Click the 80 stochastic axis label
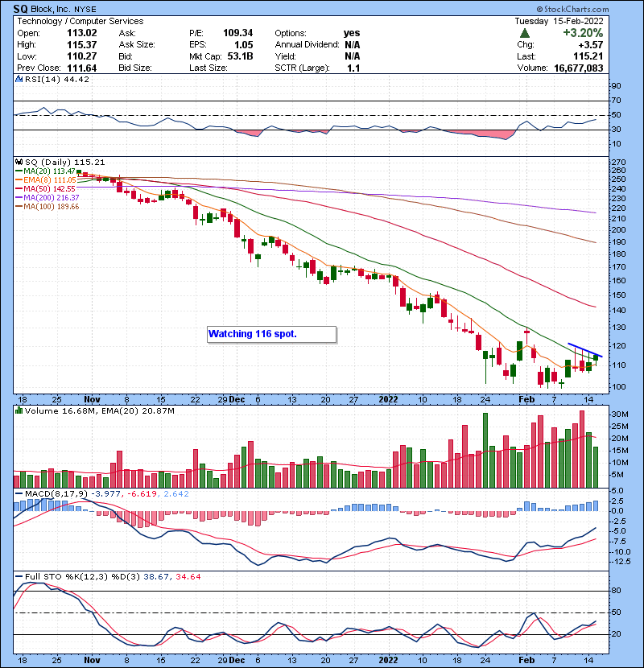 (617, 591)
